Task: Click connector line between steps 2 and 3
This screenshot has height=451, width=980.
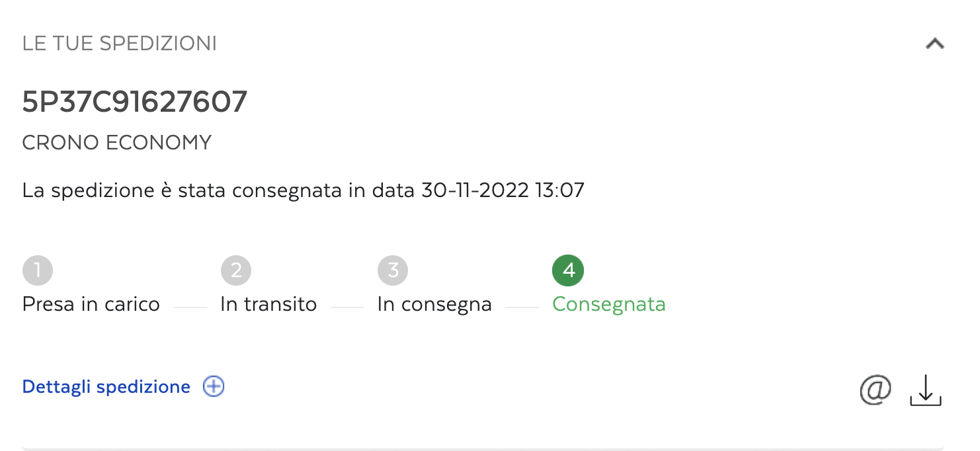Action: click(347, 307)
